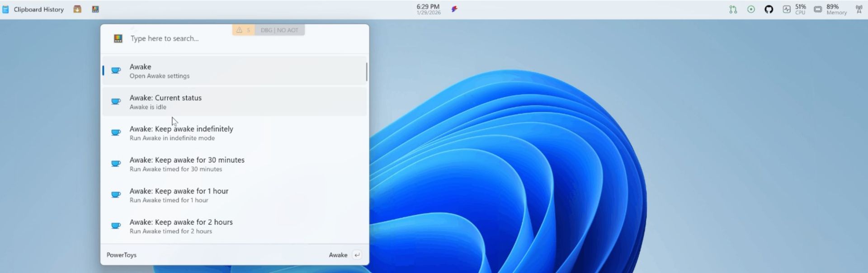This screenshot has height=273, width=868.
Task: Choose Awake: Keep awake for 2 hours
Action: click(x=234, y=226)
